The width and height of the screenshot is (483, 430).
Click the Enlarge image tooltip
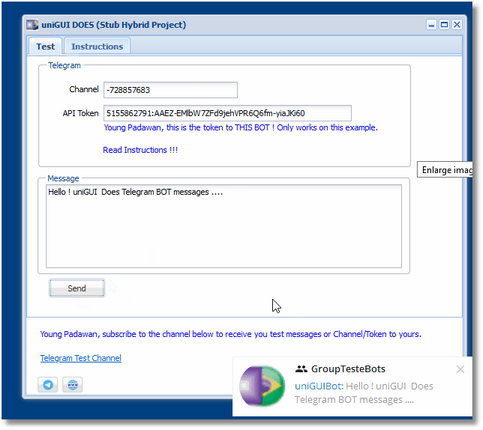pyautogui.click(x=445, y=170)
